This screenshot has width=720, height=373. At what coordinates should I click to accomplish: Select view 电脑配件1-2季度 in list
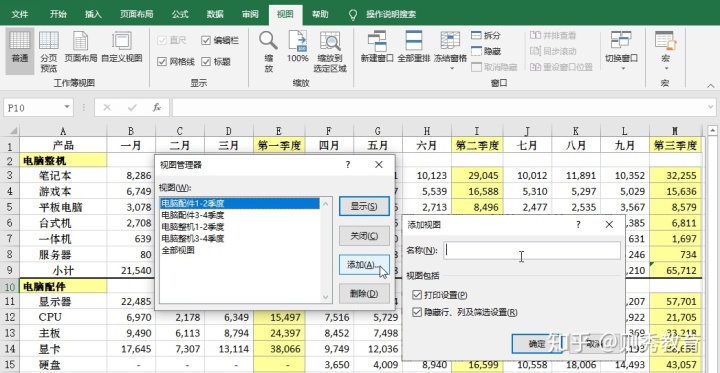click(239, 203)
